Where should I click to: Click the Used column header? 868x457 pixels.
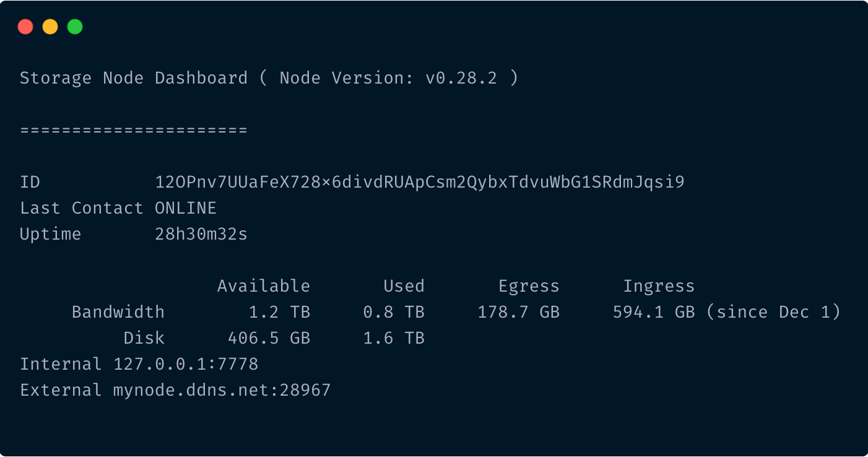point(404,286)
